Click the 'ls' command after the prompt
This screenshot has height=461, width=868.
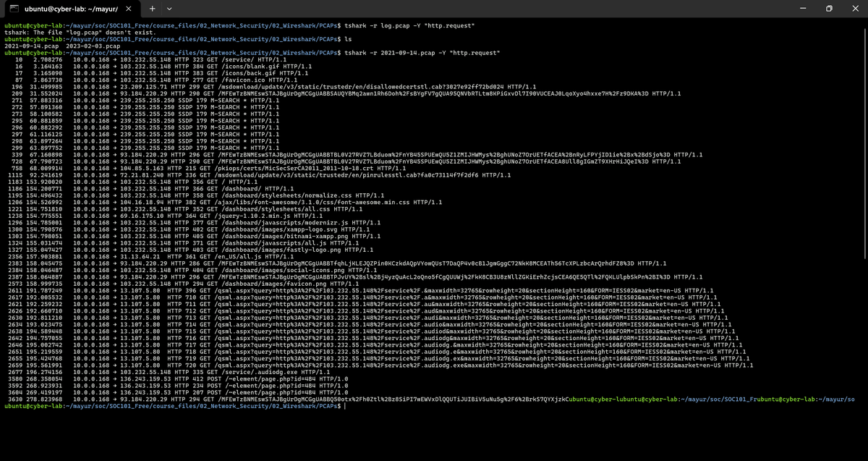pos(349,39)
